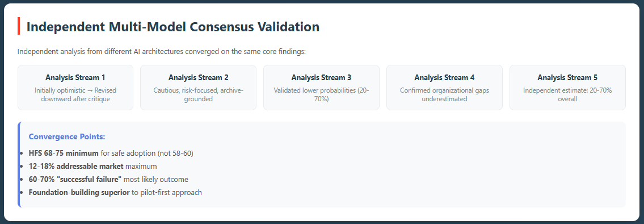Viewport: 644px width, 224px height.
Task: Click the 60-70% "successful failure" bullet
Action: (108, 180)
